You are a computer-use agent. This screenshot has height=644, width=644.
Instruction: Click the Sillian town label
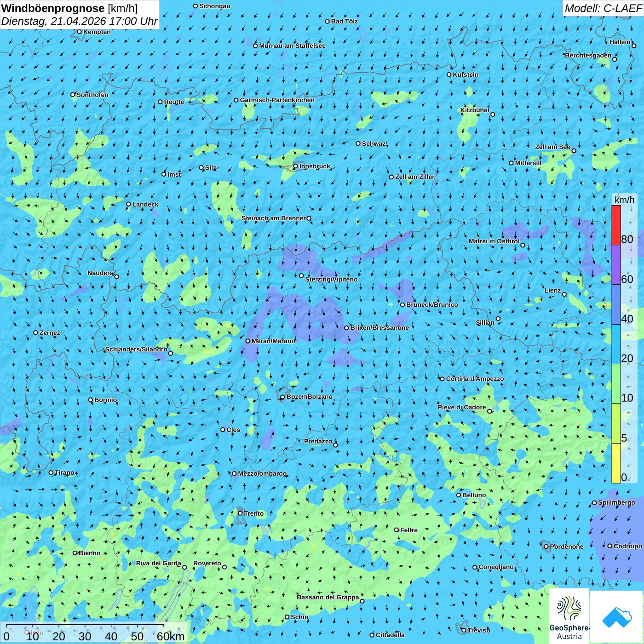[485, 322]
